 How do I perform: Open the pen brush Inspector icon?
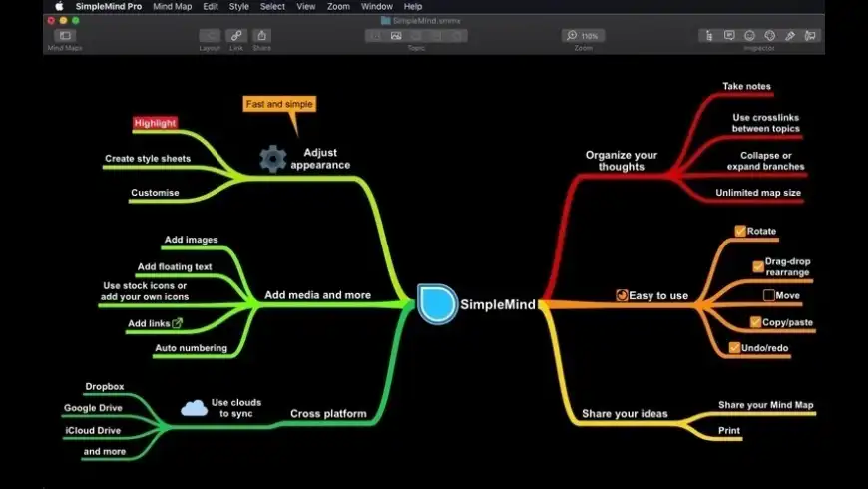point(790,36)
